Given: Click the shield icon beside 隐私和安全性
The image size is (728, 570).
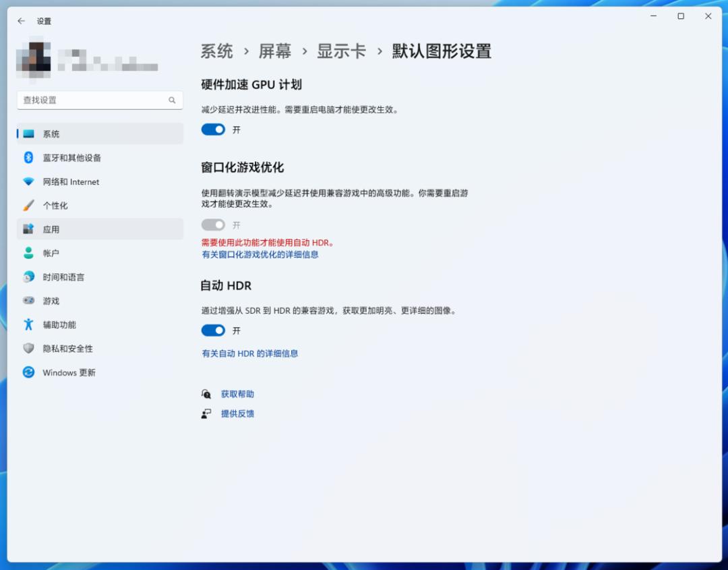Looking at the screenshot, I should click(x=29, y=349).
